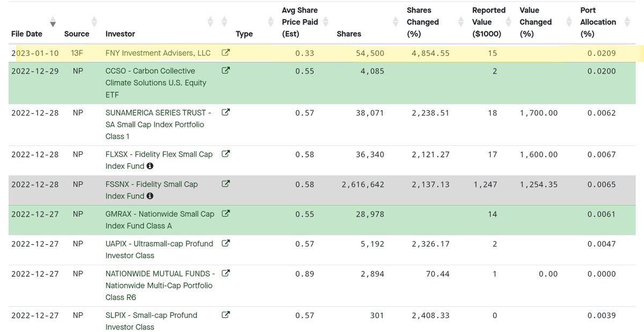Sort table by Source column arrows
644x332 pixels.
click(x=94, y=22)
